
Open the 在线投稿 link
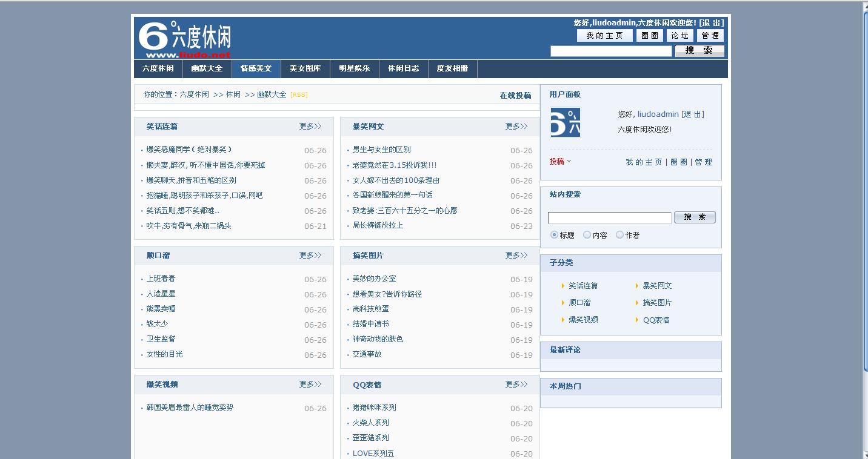(x=515, y=96)
